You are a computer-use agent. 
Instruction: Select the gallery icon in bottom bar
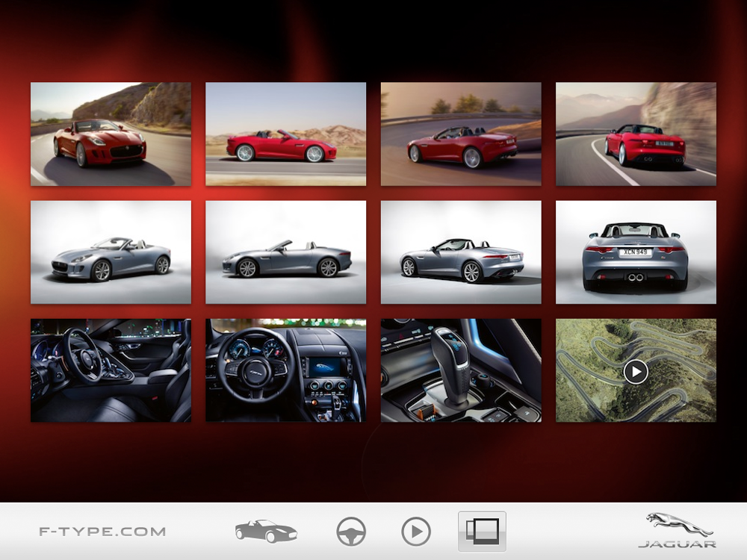point(482,532)
